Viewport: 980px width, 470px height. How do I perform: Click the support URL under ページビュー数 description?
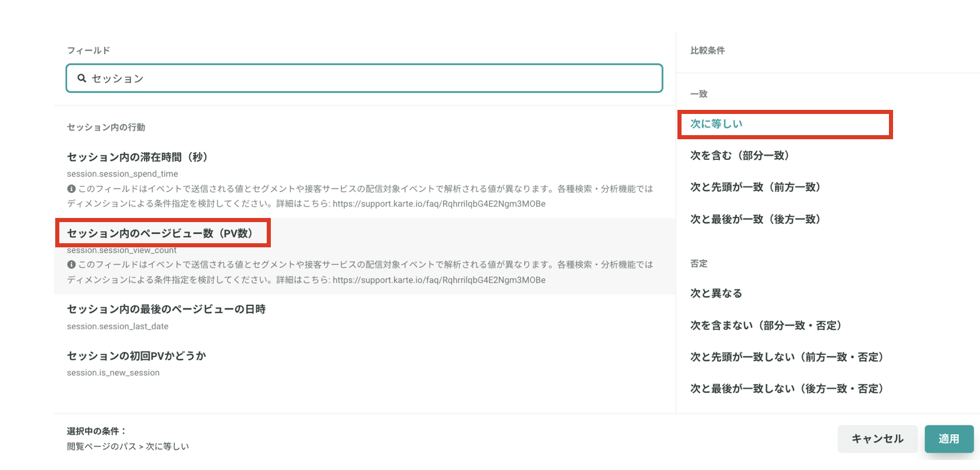[x=439, y=280]
